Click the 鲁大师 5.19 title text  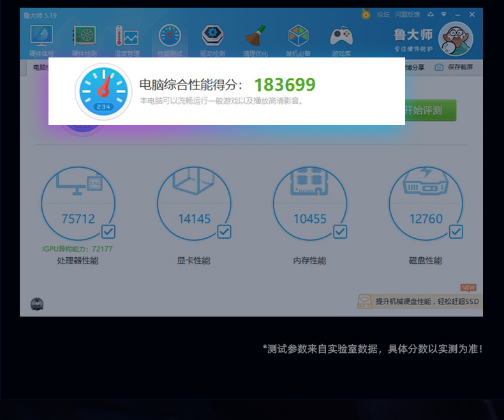click(40, 15)
